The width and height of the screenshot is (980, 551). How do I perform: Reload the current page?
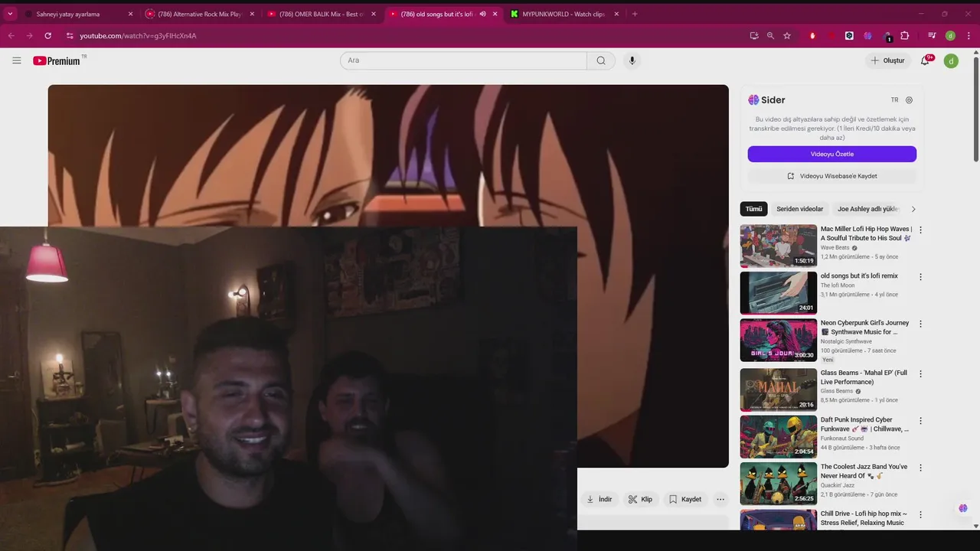[x=47, y=35]
